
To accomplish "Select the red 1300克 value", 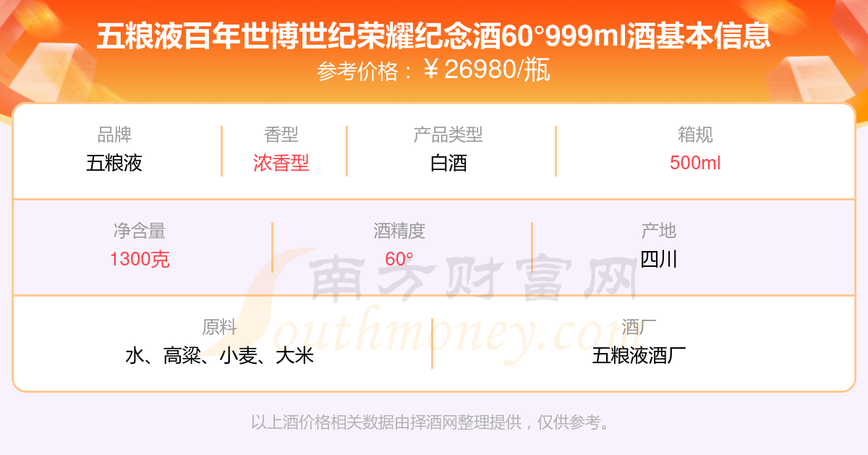I will click(140, 259).
